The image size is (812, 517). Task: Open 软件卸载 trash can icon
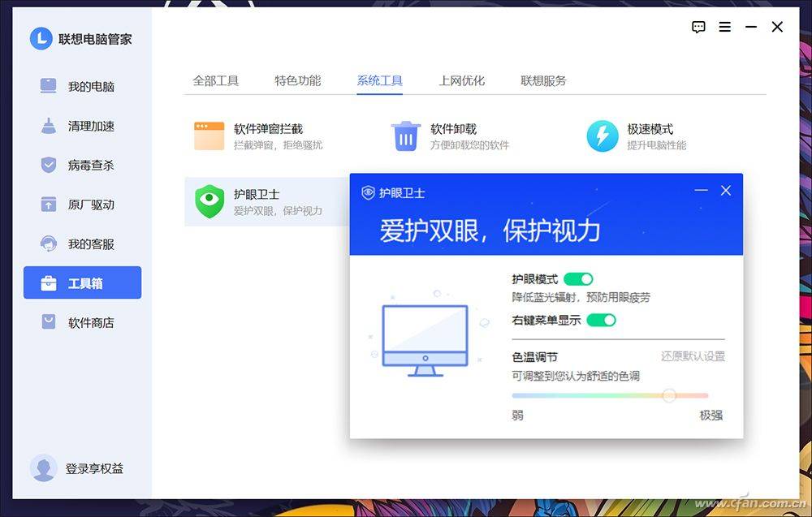406,136
